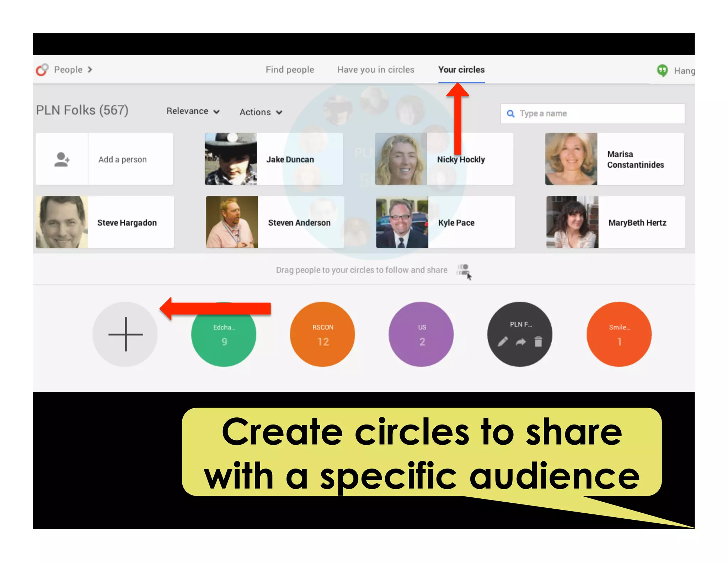Screen dimensions: 728x562
Task: Open the Relevance sort dropdown
Action: click(193, 111)
